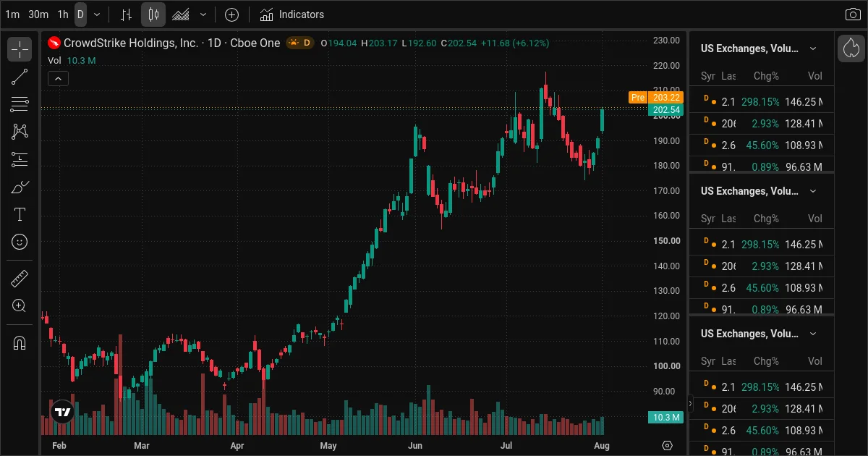The height and width of the screenshot is (456, 868).
Task: Sort third hotlist by Vol column
Action: point(815,361)
